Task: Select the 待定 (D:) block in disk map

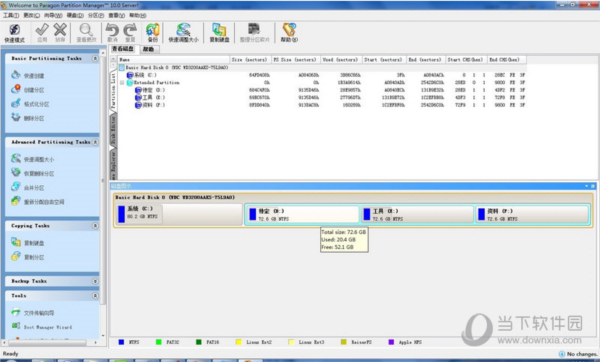Action: (x=302, y=214)
